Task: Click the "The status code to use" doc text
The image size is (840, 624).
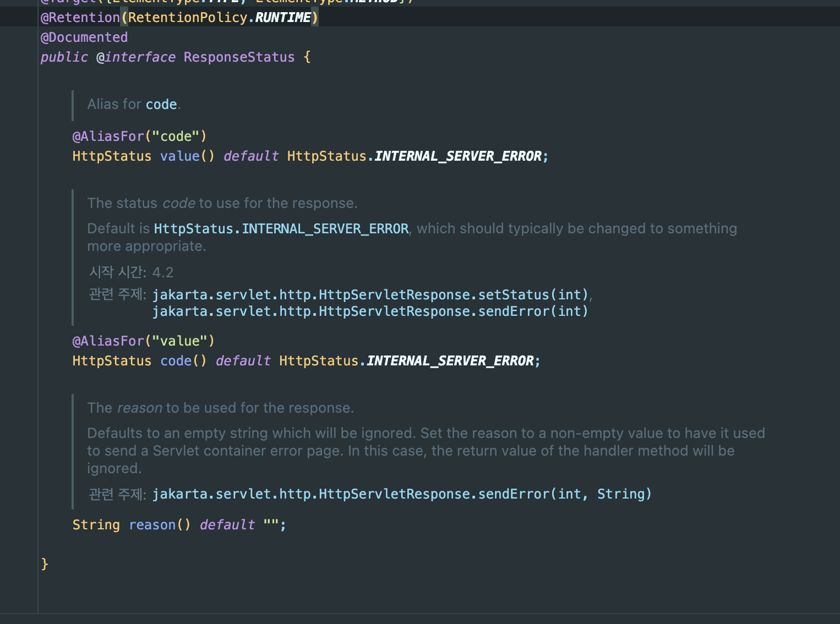Action: (x=222, y=204)
